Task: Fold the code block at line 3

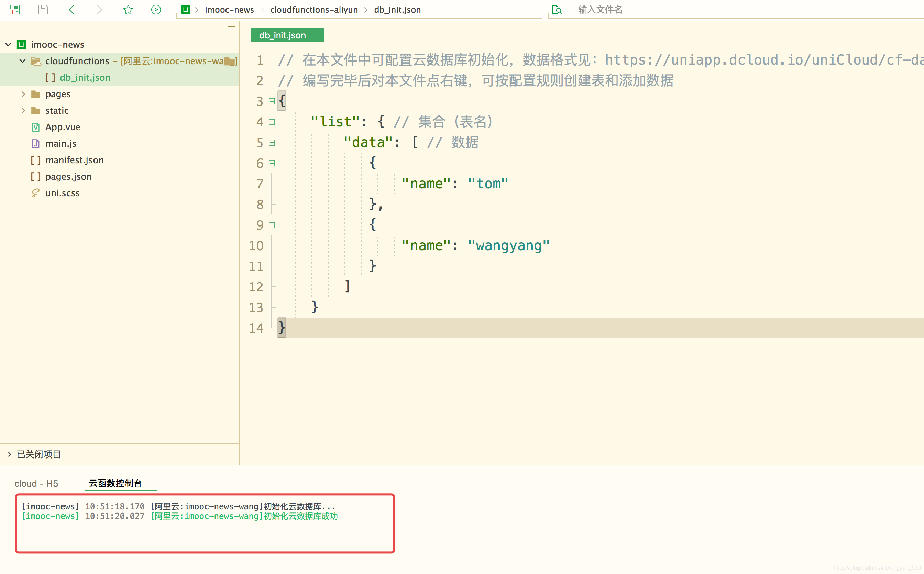Action: click(272, 101)
